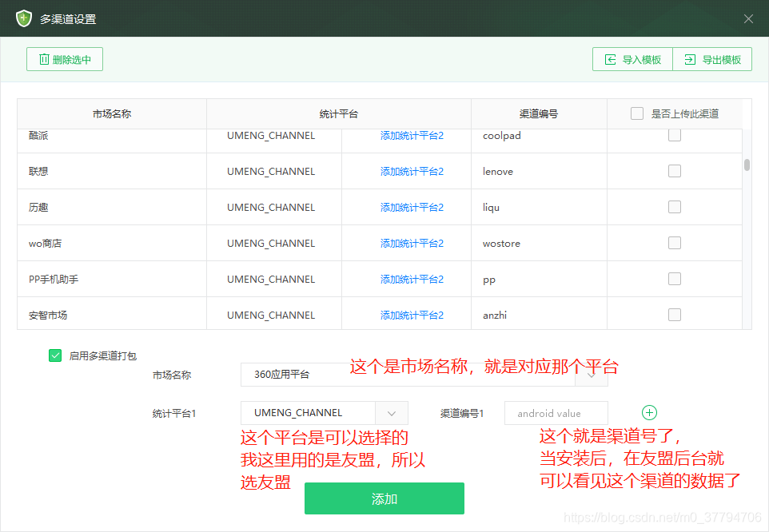Click the green 添加 button
Viewport: 769px width, 532px height.
[384, 498]
